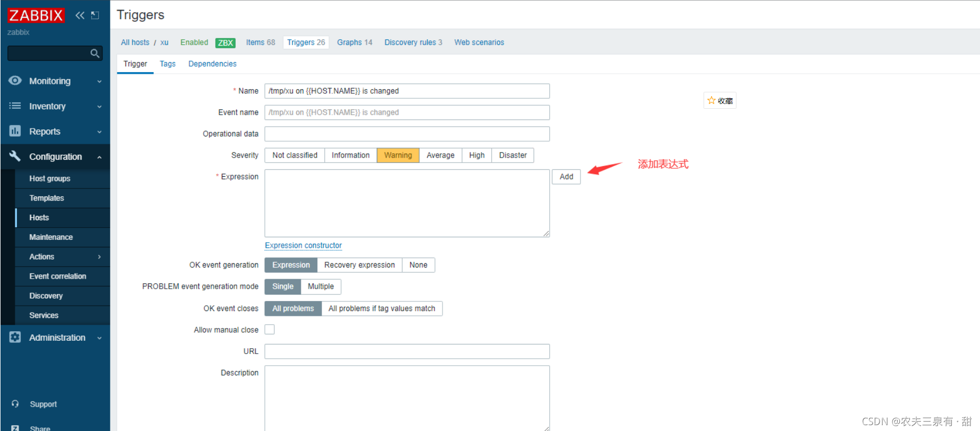The height and width of the screenshot is (431, 980).
Task: Open Discovery rules 3 tab
Action: click(413, 42)
